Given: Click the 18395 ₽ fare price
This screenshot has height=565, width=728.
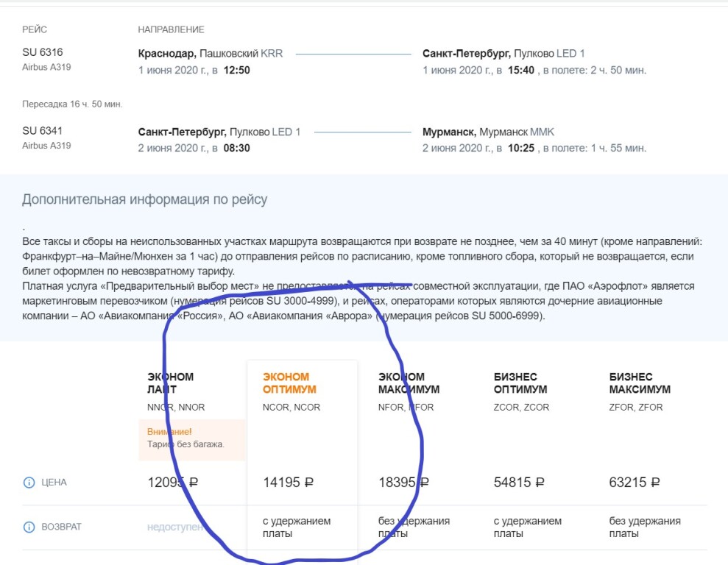Looking at the screenshot, I should pyautogui.click(x=404, y=483).
